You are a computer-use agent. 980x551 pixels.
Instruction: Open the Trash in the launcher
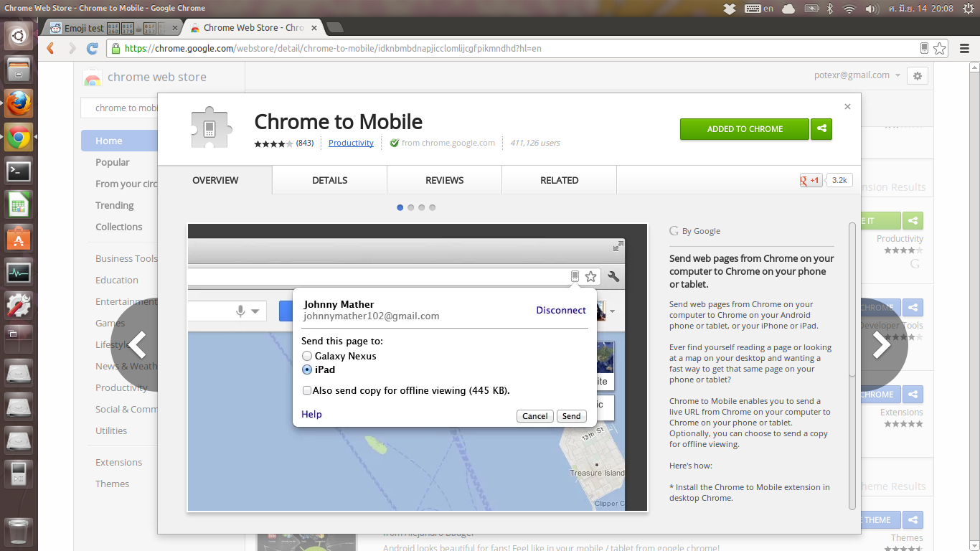(19, 531)
